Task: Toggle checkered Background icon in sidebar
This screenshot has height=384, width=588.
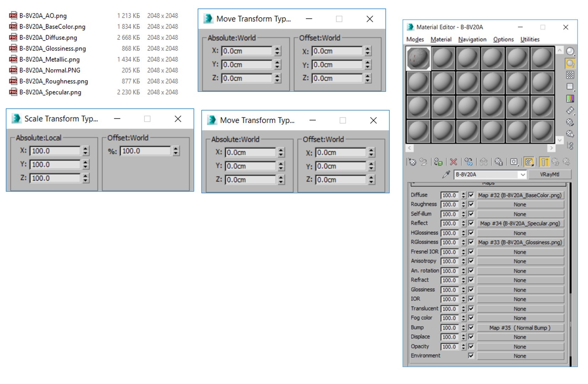Action: point(570,75)
